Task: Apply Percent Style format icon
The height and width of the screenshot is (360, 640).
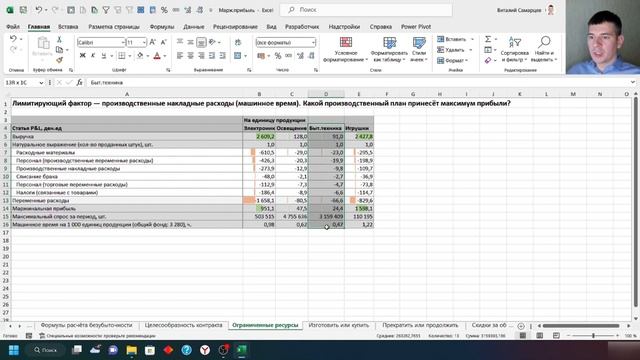Action: click(278, 56)
